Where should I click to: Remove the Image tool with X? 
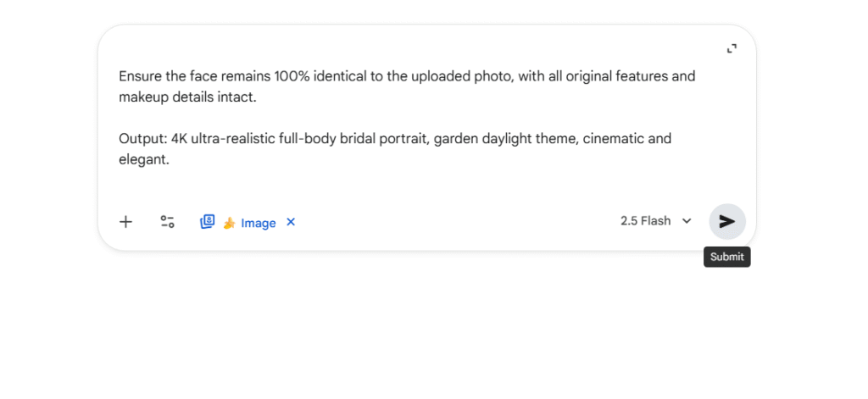291,222
